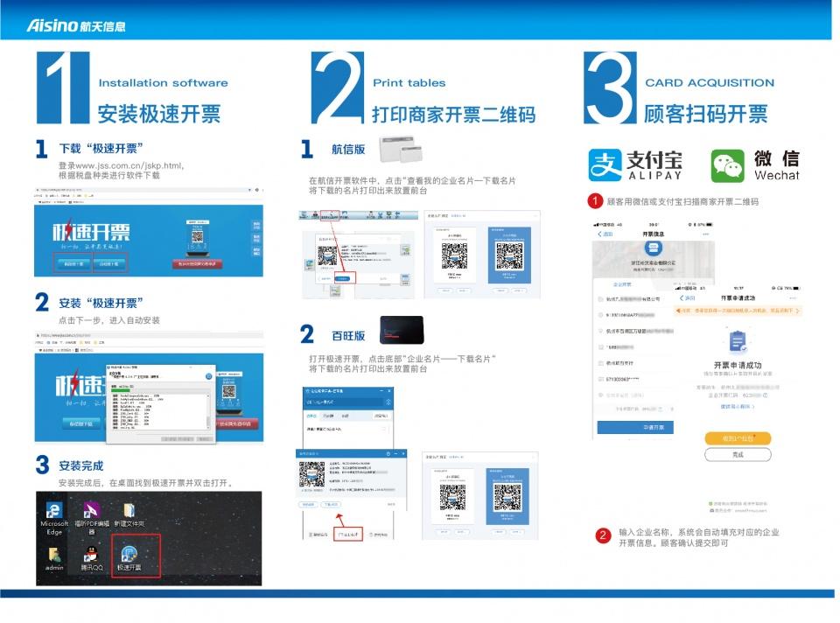Click the blue download button in the business card dialog

(x=345, y=278)
